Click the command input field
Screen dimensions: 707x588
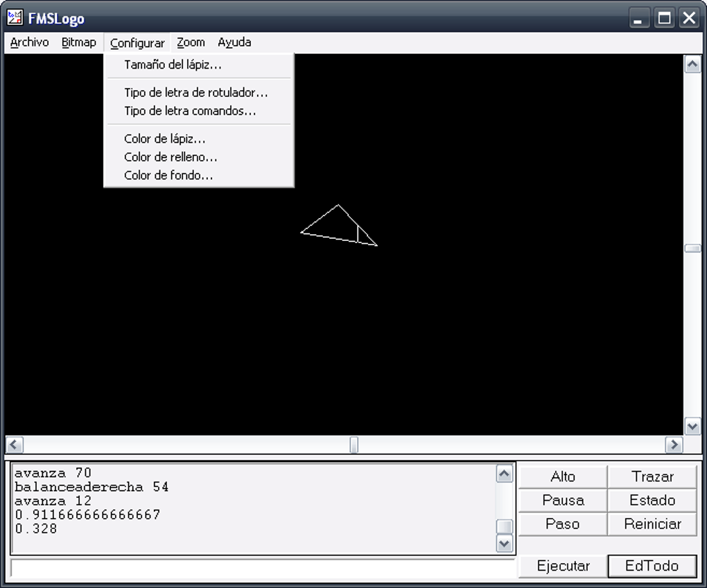click(263, 568)
